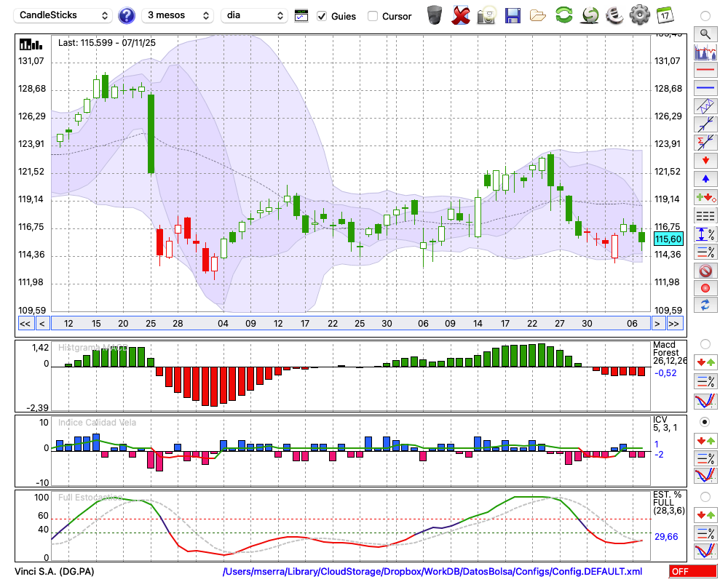Image resolution: width=728 pixels, height=582 pixels.
Task: Expand the dia interval dropdown
Action: click(255, 15)
